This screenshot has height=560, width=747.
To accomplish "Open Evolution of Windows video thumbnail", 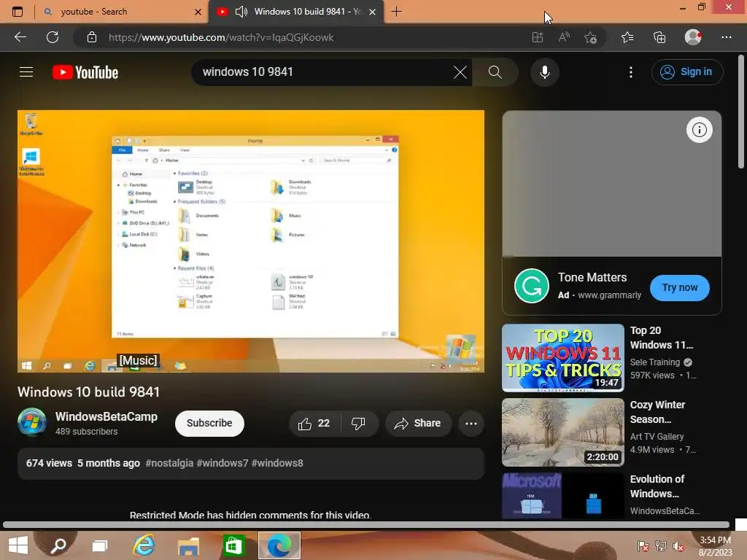I will click(562, 495).
